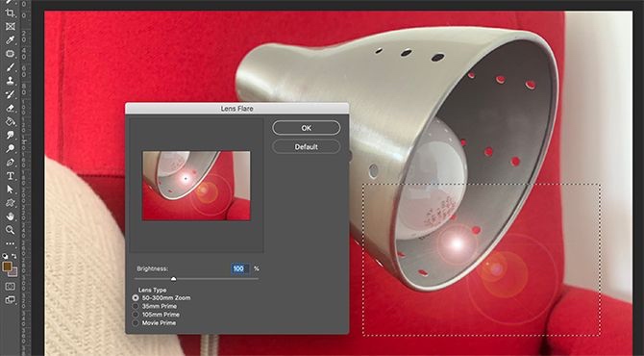Select the Eraser tool
644x356 pixels.
tap(11, 108)
